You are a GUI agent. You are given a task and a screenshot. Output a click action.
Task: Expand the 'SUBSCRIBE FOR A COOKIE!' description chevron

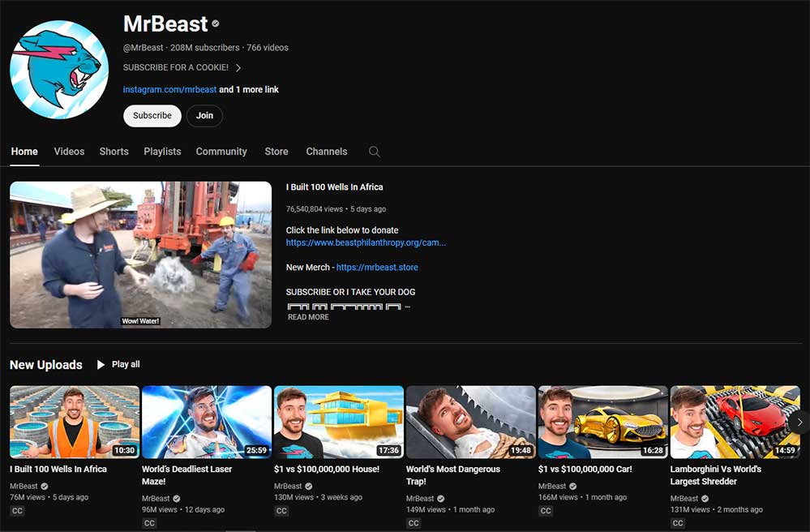pos(238,67)
